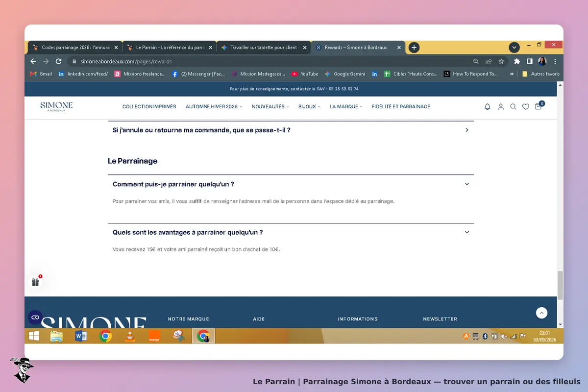Open the Avast tray icon

(x=466, y=336)
